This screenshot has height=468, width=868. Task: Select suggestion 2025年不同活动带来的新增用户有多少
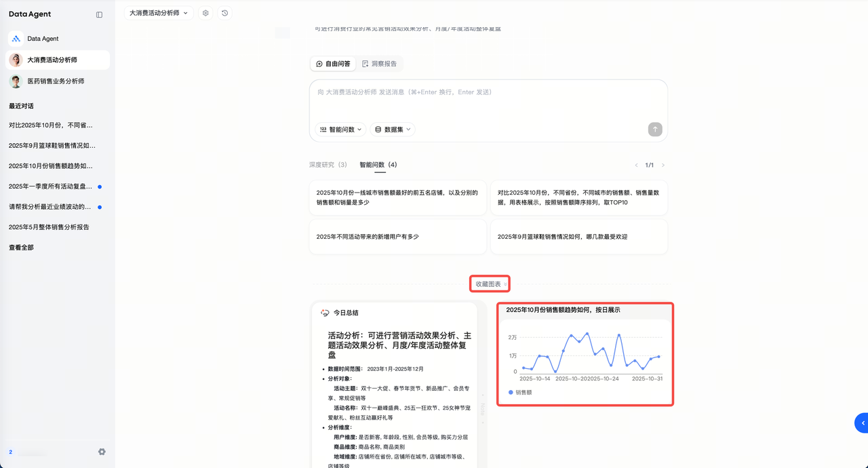coord(398,237)
